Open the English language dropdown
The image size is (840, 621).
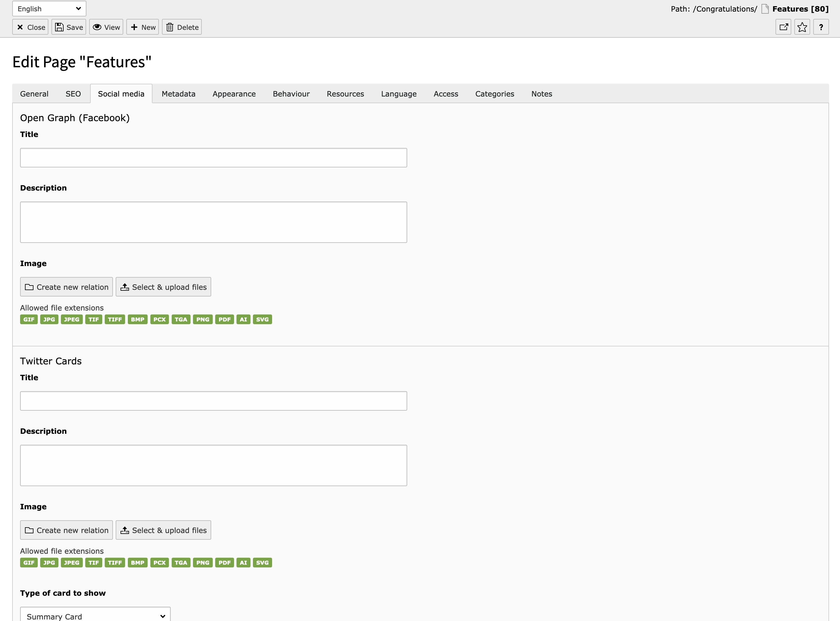point(49,9)
